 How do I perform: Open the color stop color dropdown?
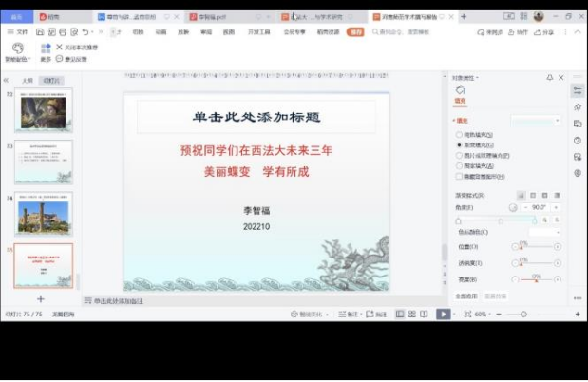point(544,232)
